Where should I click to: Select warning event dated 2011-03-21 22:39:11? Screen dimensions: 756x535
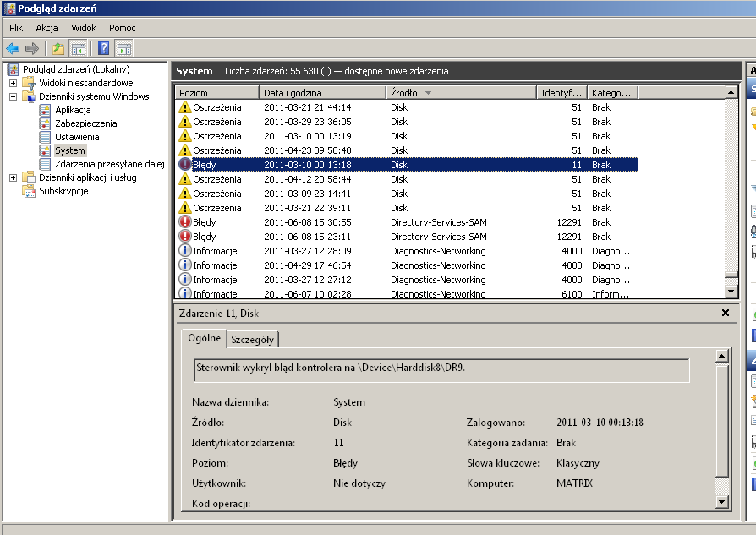408,208
